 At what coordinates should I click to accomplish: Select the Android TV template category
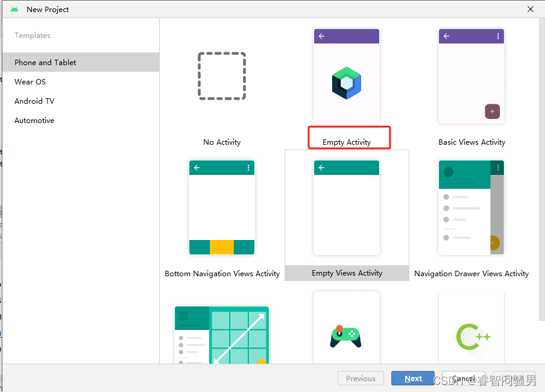click(x=81, y=101)
